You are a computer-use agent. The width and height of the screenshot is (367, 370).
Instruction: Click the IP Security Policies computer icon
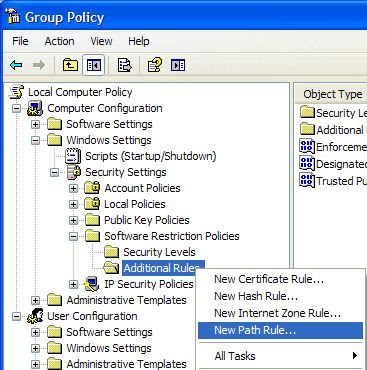(92, 284)
